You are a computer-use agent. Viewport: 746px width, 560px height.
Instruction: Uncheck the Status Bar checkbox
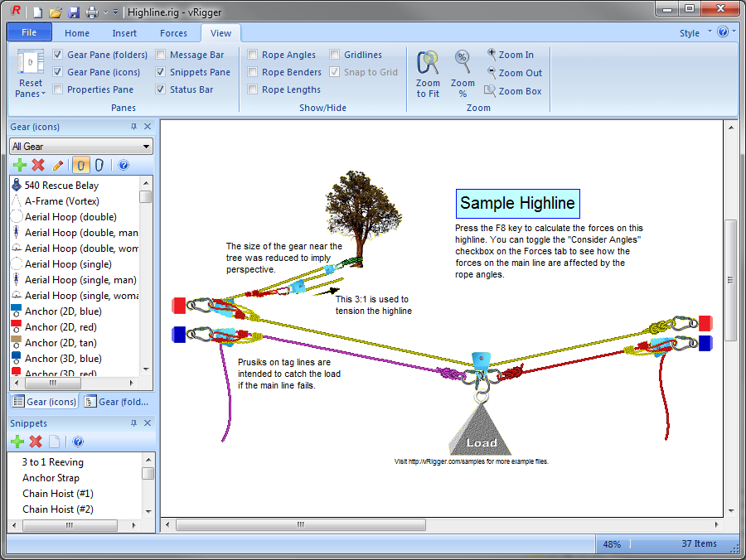pos(161,89)
